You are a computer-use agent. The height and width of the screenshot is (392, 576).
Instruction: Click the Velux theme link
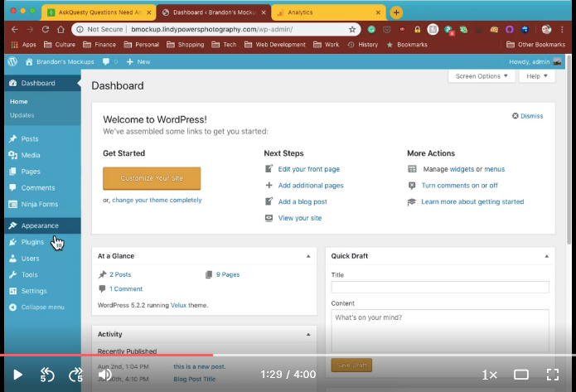tap(178, 305)
